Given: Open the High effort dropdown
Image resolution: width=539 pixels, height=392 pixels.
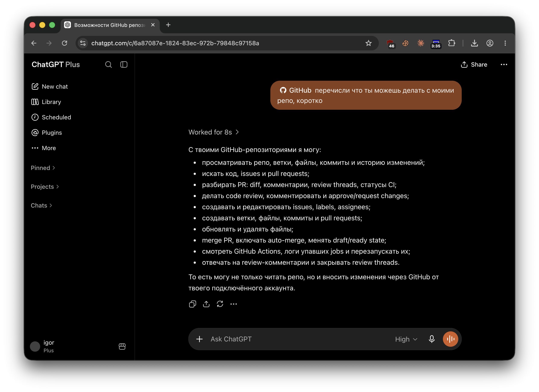Looking at the screenshot, I should 406,339.
